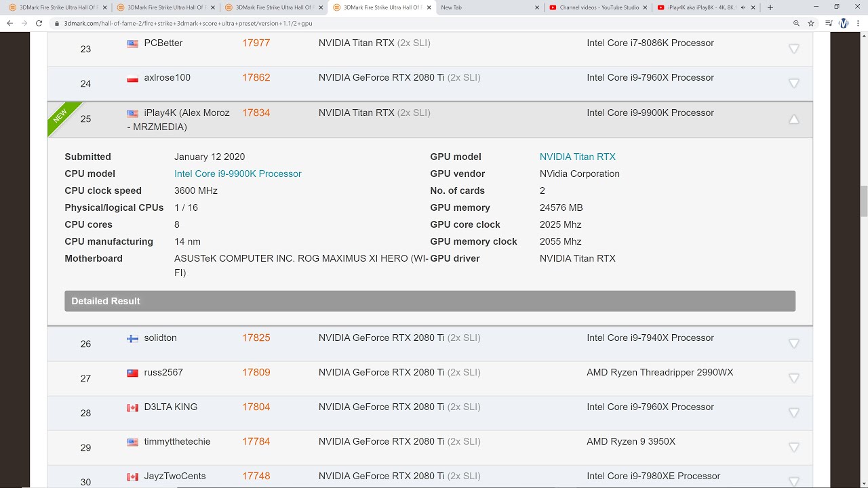868x488 pixels.
Task: Click the Finland flag beside solidton
Action: 133,338
